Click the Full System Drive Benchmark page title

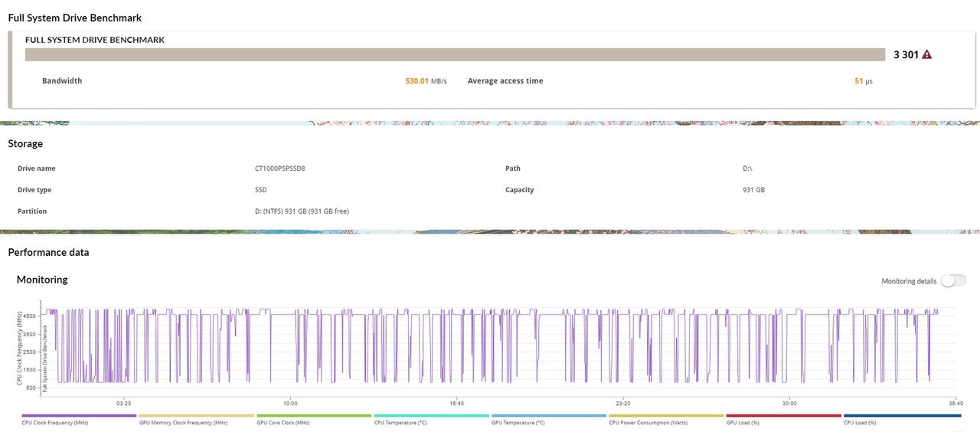[74, 18]
